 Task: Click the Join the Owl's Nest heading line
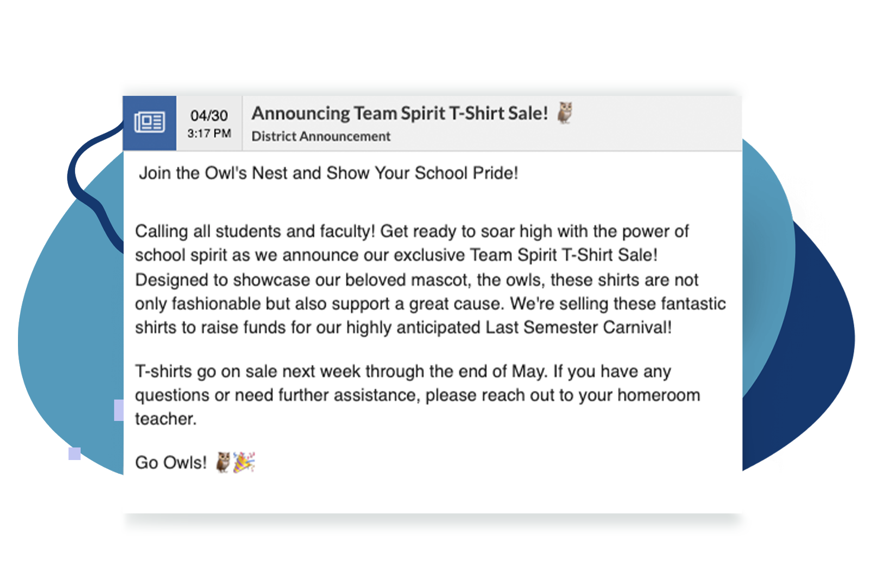[328, 173]
